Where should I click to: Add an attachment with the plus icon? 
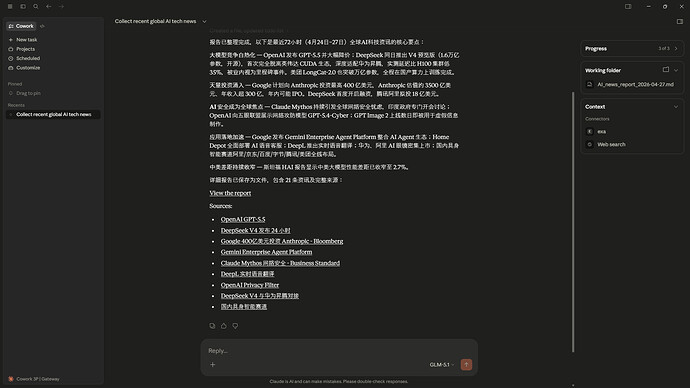[213, 365]
